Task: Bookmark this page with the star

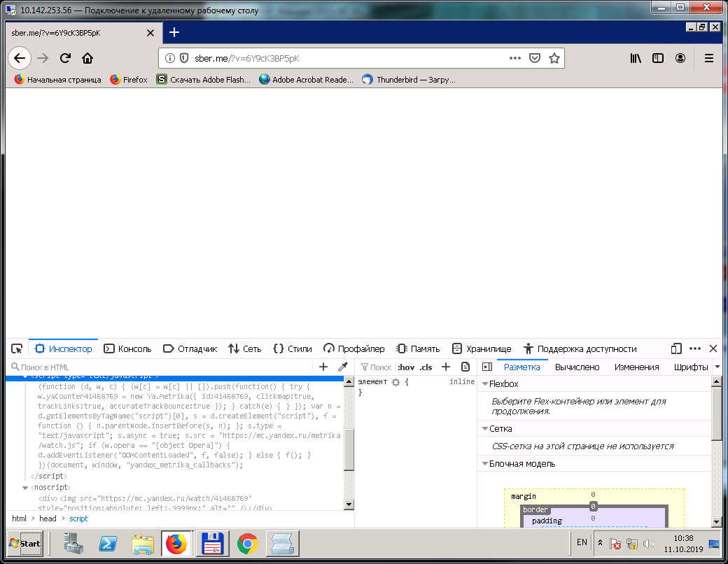Action: tap(554, 58)
